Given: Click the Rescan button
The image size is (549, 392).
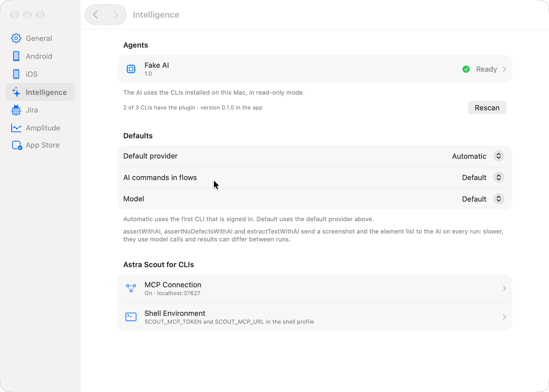Looking at the screenshot, I should tap(487, 108).
